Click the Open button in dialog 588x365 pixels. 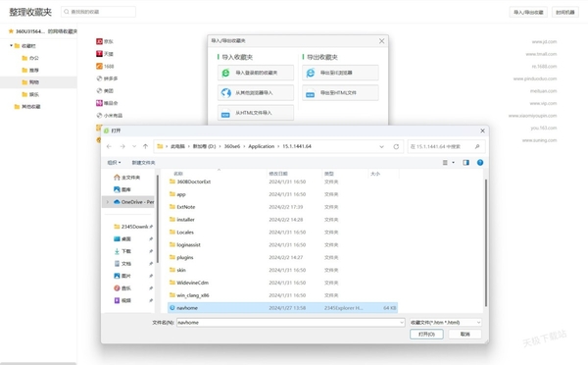(x=426, y=335)
